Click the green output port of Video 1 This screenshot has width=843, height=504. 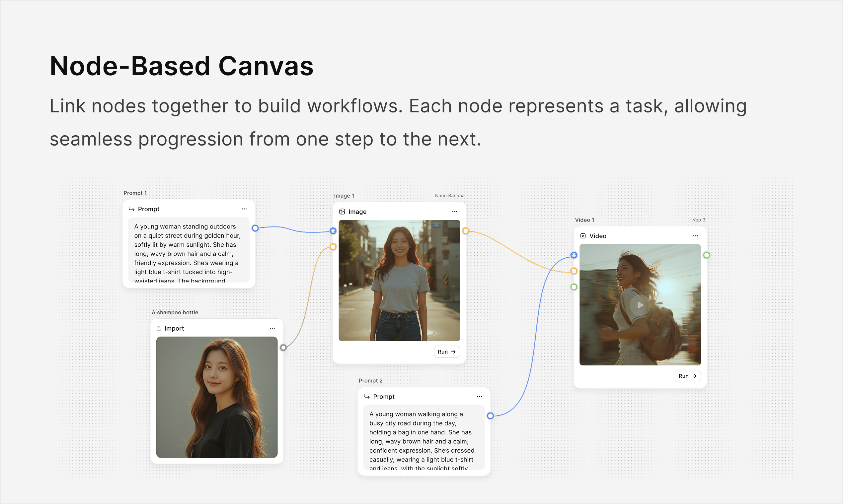click(x=706, y=255)
